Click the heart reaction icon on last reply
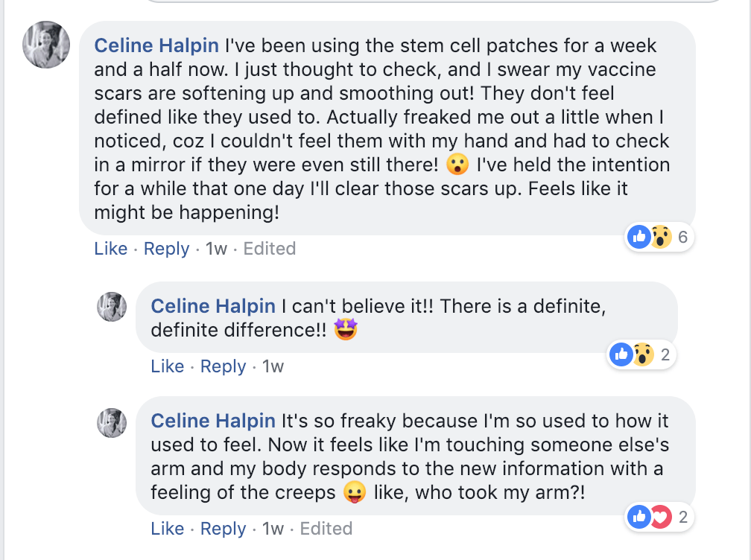The height and width of the screenshot is (560, 751). tap(659, 516)
